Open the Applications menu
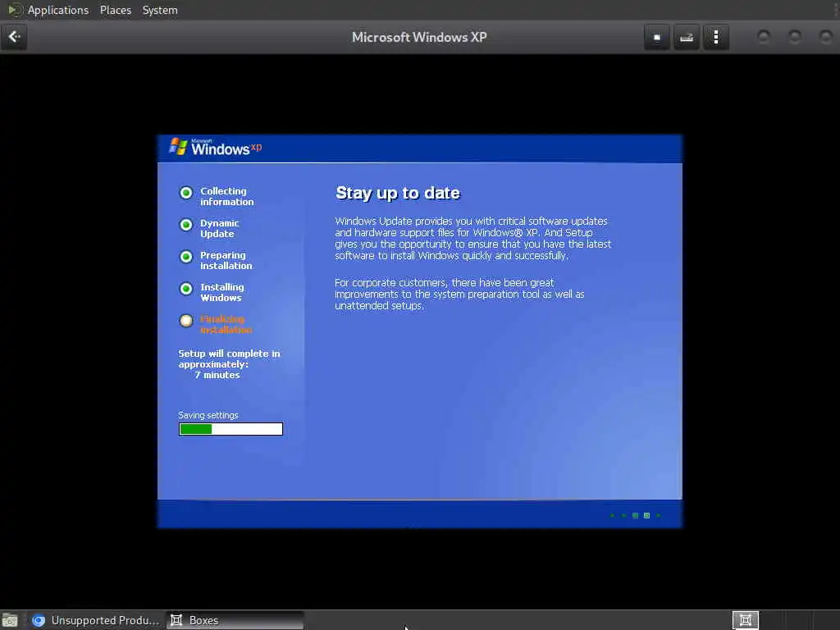840x630 pixels. (x=58, y=10)
